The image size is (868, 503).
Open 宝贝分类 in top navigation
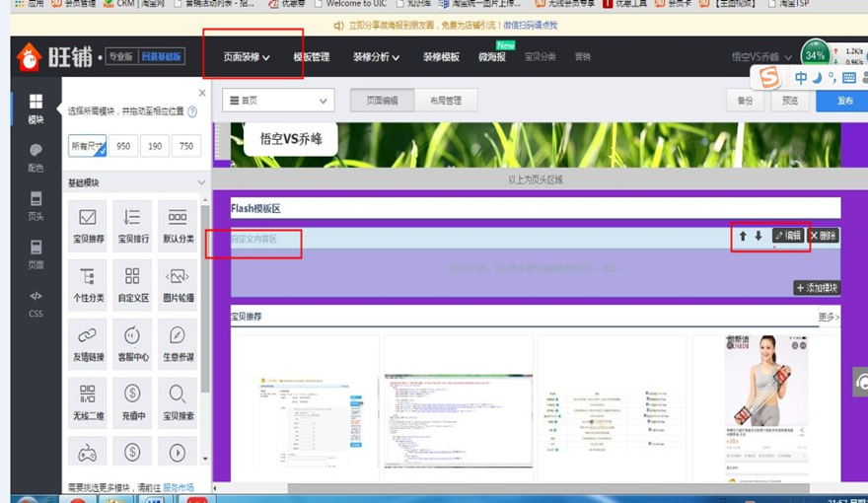(x=541, y=56)
